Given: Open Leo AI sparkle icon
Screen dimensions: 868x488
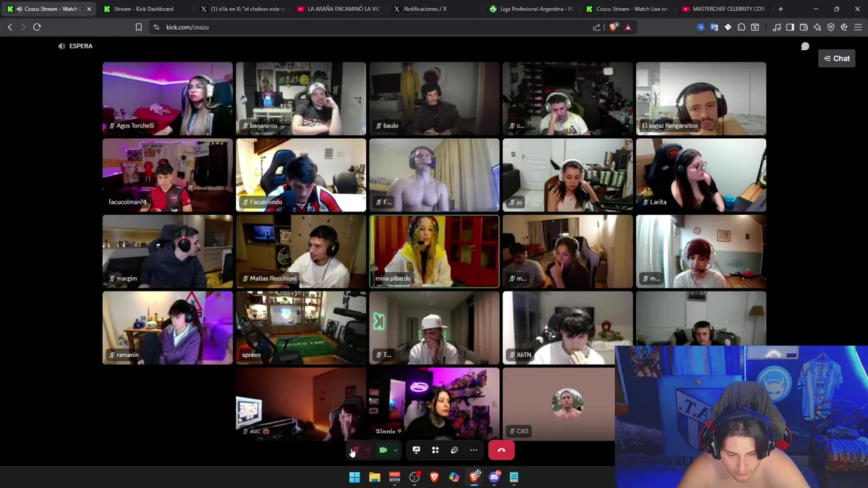Looking at the screenshot, I should pyautogui.click(x=817, y=27).
